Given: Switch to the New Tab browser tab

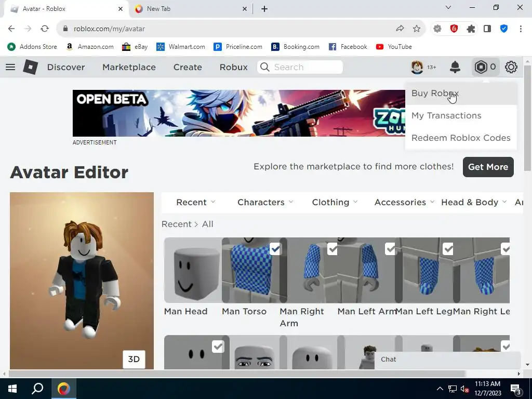Looking at the screenshot, I should (x=190, y=9).
